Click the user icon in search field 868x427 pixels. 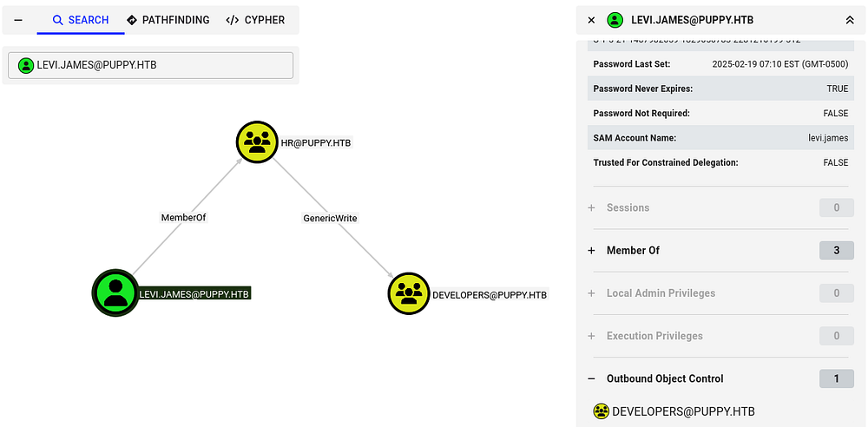point(26,65)
